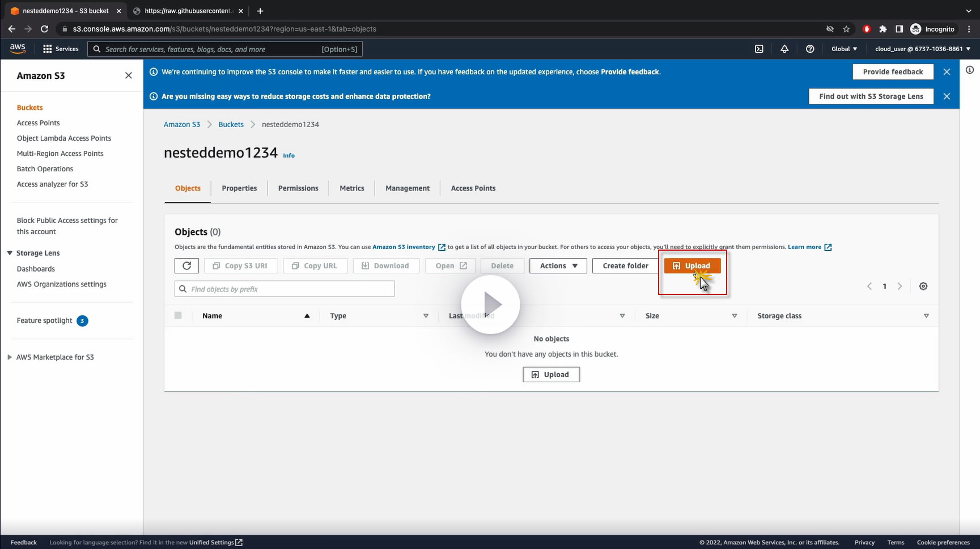Click the browser back arrow
Screen dimensions: 980x549
(x=12, y=29)
